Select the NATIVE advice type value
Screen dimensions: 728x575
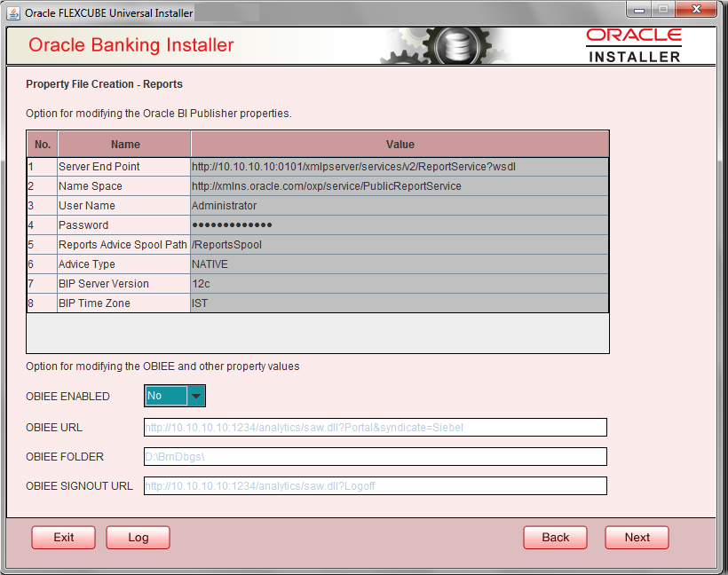400,264
